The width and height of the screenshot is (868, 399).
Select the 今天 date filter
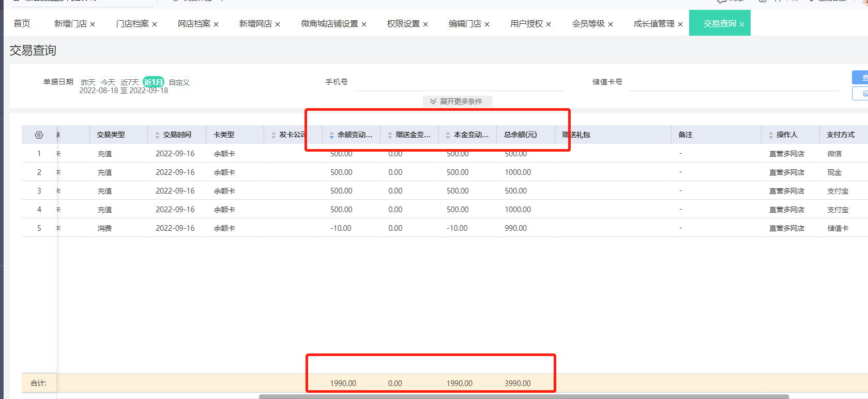108,82
